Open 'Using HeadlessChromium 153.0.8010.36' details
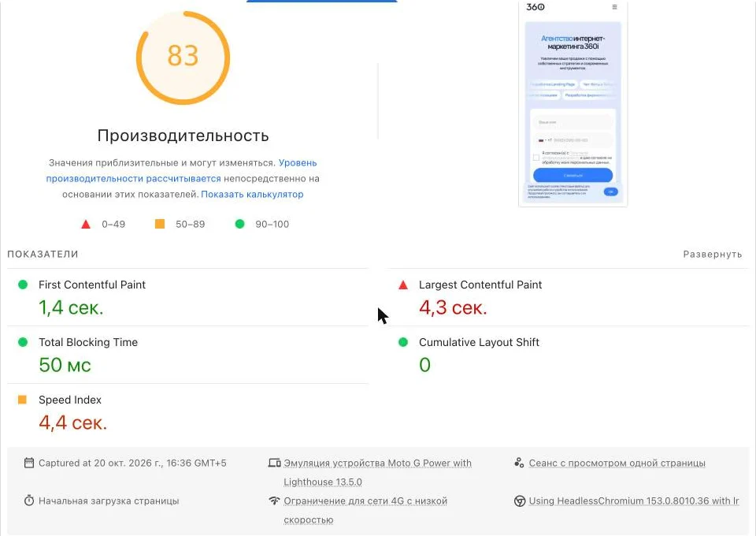 pyautogui.click(x=633, y=501)
